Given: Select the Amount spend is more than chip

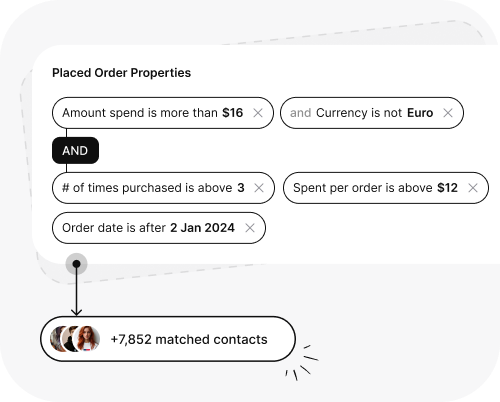Looking at the screenshot, I should click(163, 113).
